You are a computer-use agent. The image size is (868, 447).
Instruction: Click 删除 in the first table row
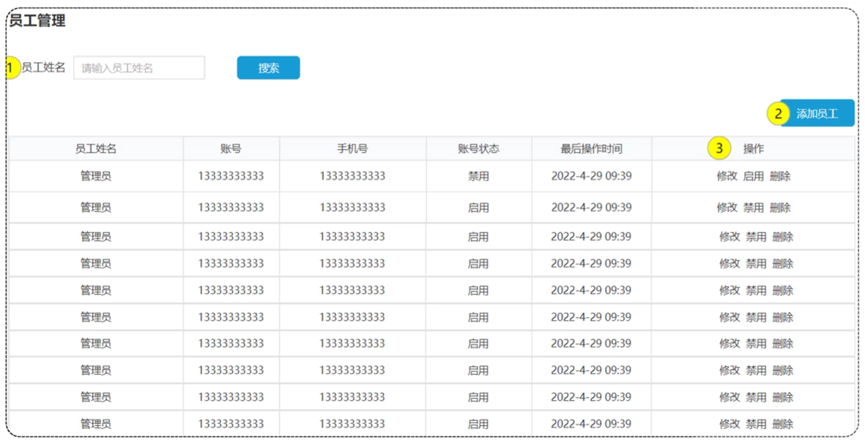coord(780,176)
